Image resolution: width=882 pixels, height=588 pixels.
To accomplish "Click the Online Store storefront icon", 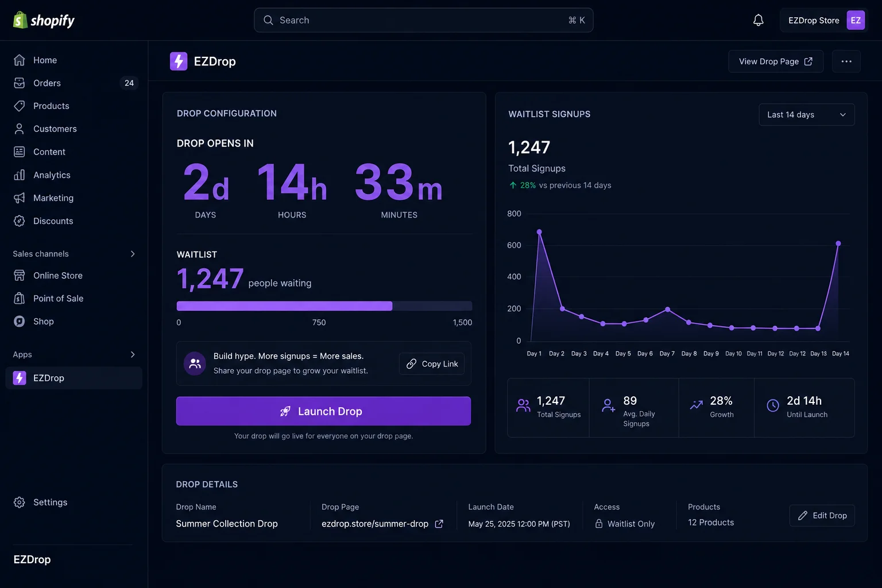I will tap(20, 276).
